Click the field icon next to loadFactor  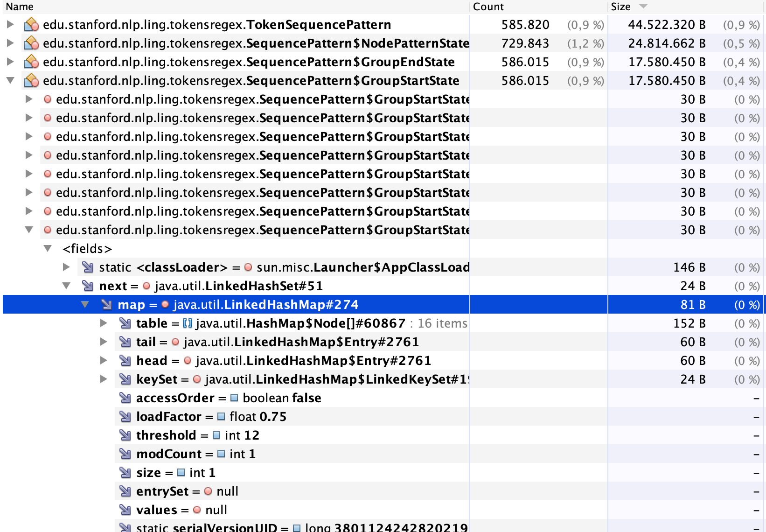pos(125,416)
